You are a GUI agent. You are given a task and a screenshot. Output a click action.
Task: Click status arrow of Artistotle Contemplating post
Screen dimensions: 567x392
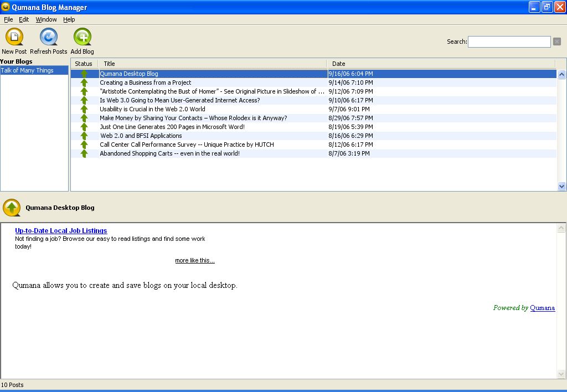[84, 91]
